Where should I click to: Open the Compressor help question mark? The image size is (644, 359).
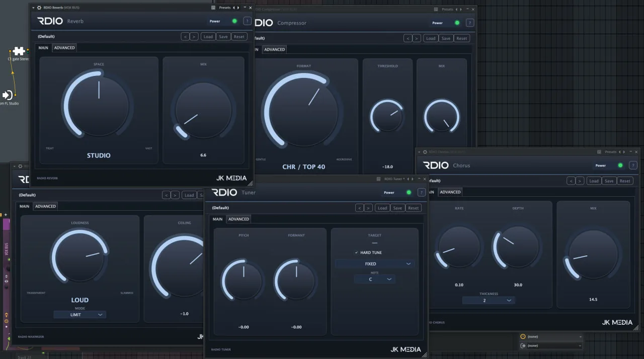469,23
